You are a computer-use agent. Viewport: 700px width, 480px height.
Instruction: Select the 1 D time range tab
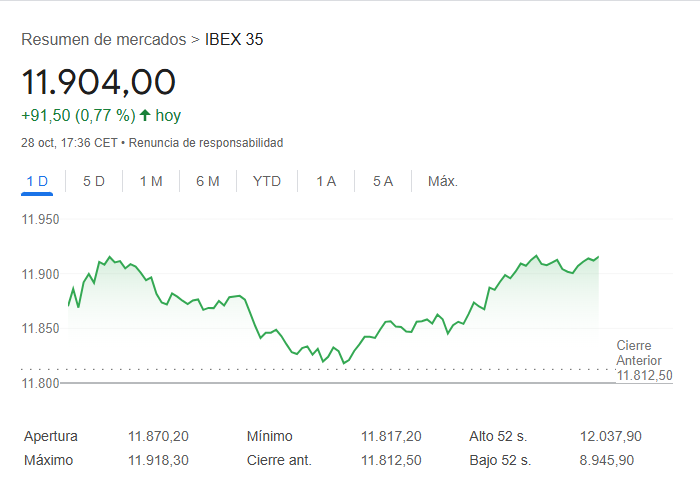pyautogui.click(x=37, y=181)
